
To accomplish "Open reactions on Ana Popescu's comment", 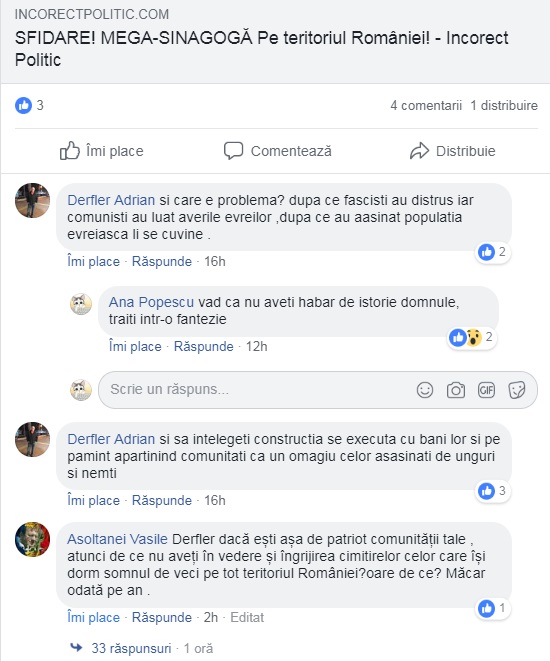I will [x=471, y=337].
